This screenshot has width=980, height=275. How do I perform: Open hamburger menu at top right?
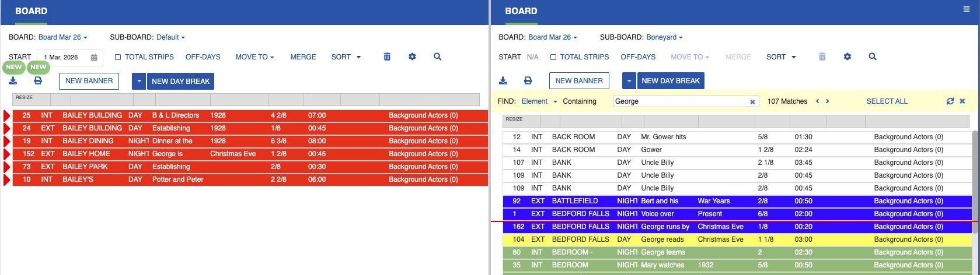click(x=966, y=9)
